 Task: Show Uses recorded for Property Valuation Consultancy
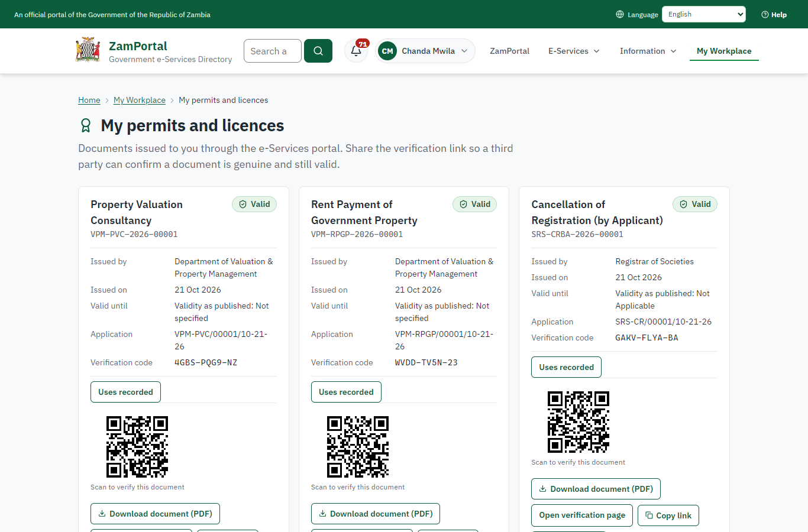coord(125,392)
